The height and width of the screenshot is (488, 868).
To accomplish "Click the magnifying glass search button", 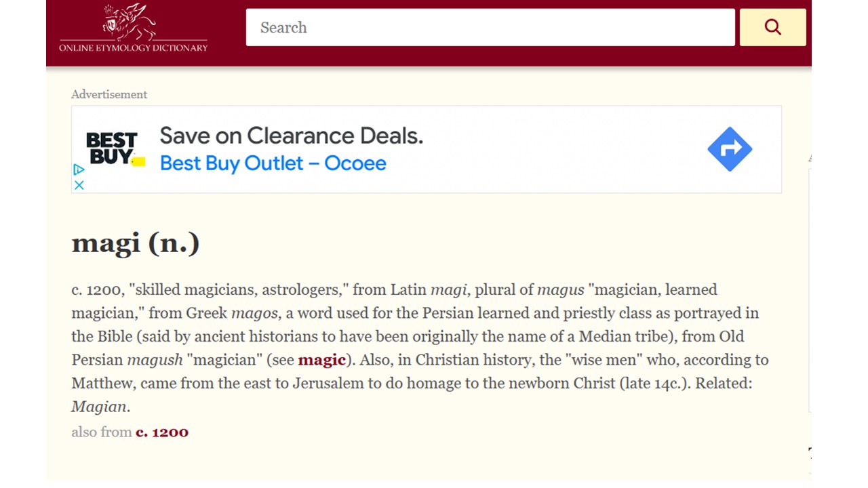I will pyautogui.click(x=772, y=27).
